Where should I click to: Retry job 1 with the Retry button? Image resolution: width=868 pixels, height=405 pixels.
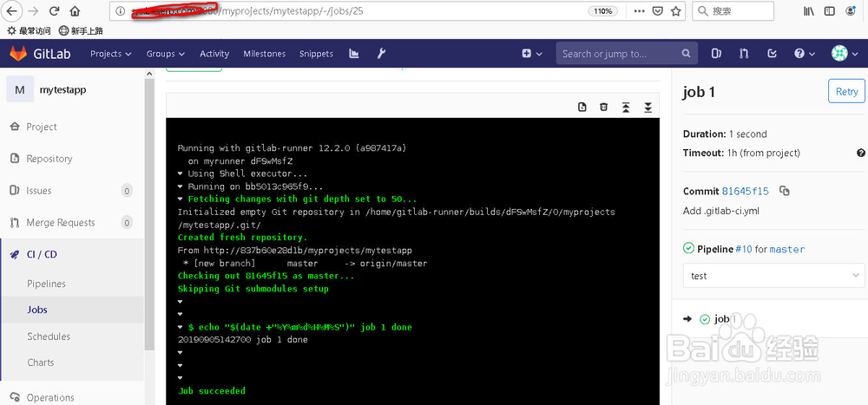(846, 91)
